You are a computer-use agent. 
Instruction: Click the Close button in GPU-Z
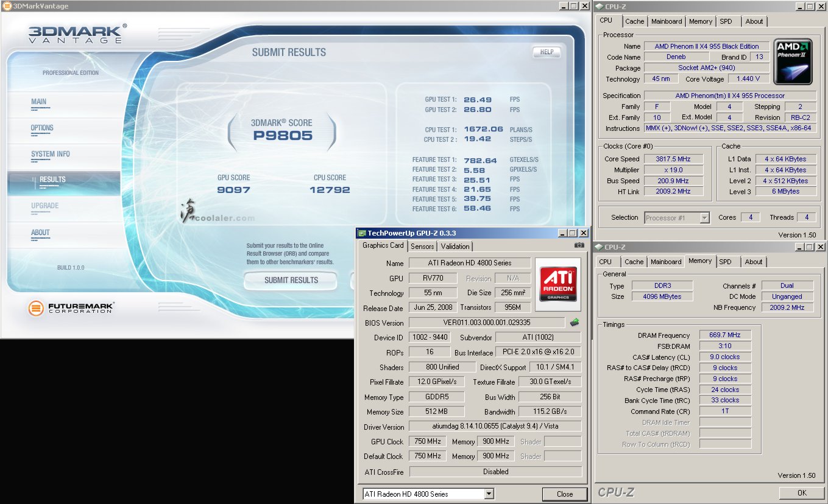[x=565, y=494]
